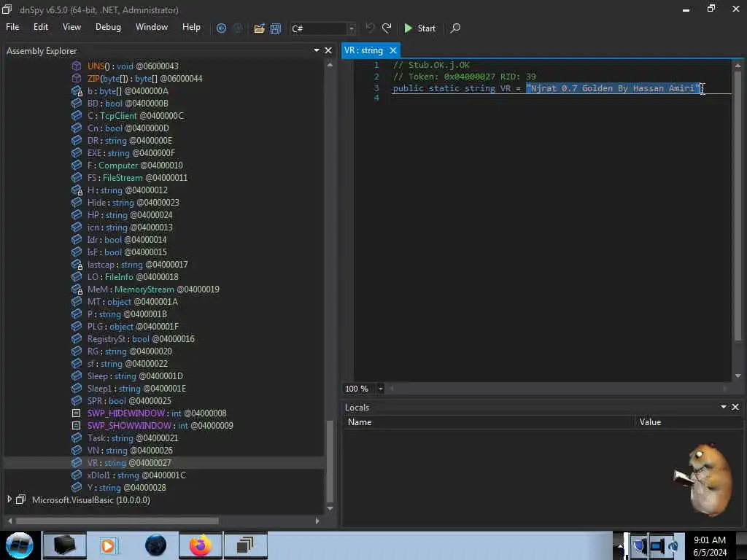Click the ZIP(byte[]) method icon
This screenshot has width=747, height=560.
(76, 78)
